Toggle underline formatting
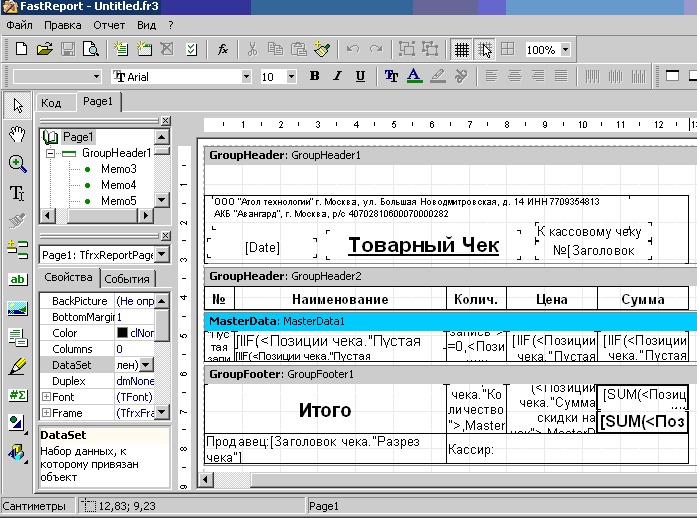The height and width of the screenshot is (518, 697). pos(361,76)
